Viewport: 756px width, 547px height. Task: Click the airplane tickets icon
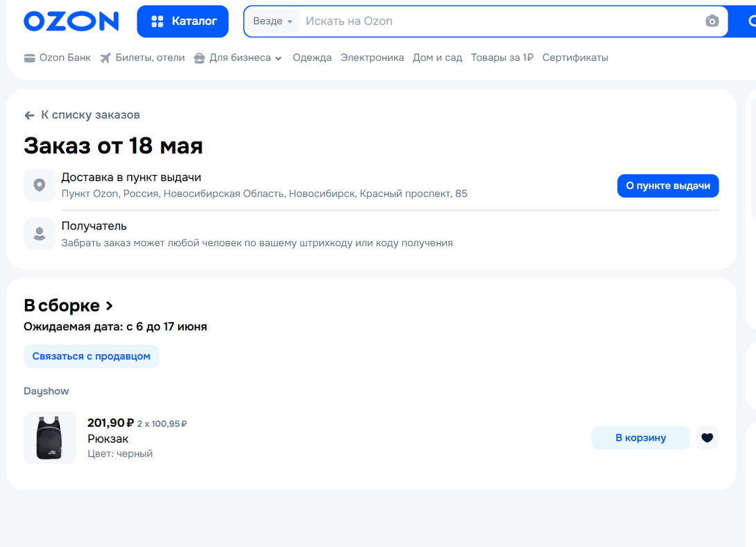105,58
